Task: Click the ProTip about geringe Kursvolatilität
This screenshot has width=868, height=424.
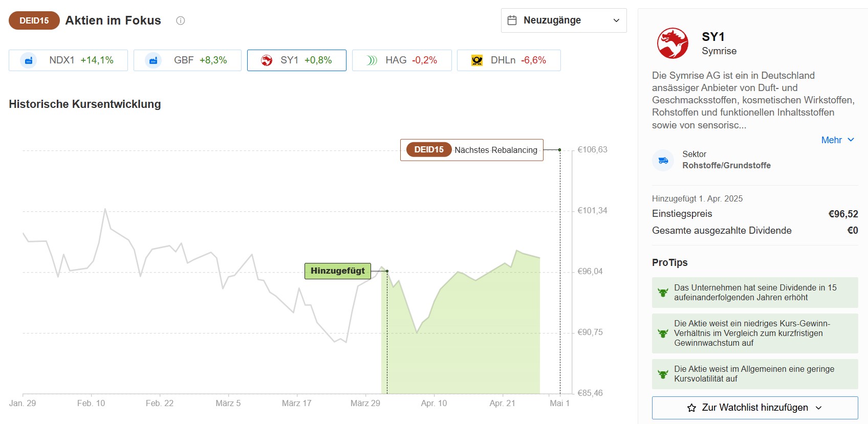Action: pos(755,374)
